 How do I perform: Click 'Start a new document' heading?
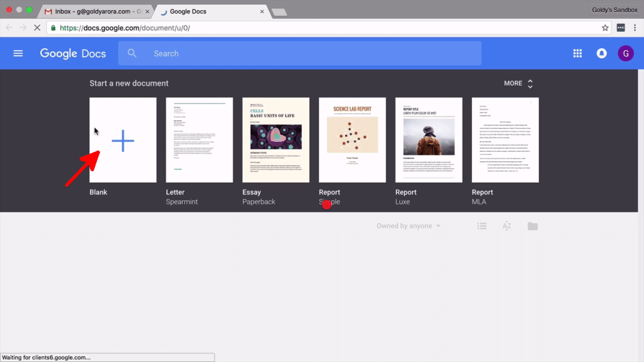tap(129, 83)
